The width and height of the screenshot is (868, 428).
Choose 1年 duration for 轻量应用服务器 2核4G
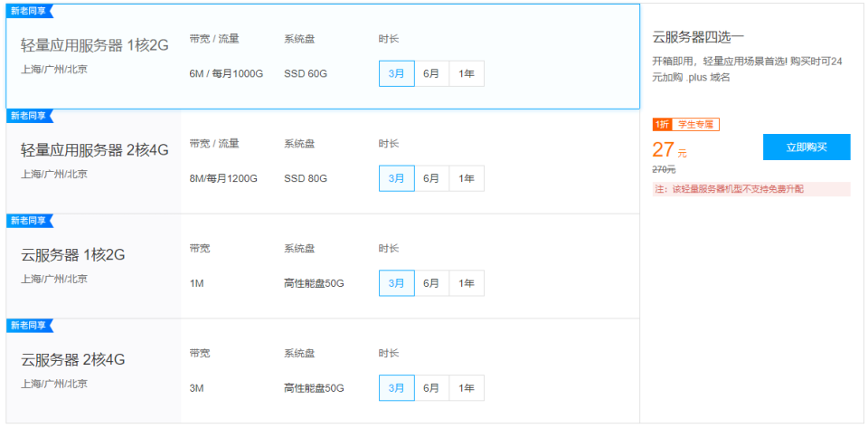pyautogui.click(x=467, y=178)
